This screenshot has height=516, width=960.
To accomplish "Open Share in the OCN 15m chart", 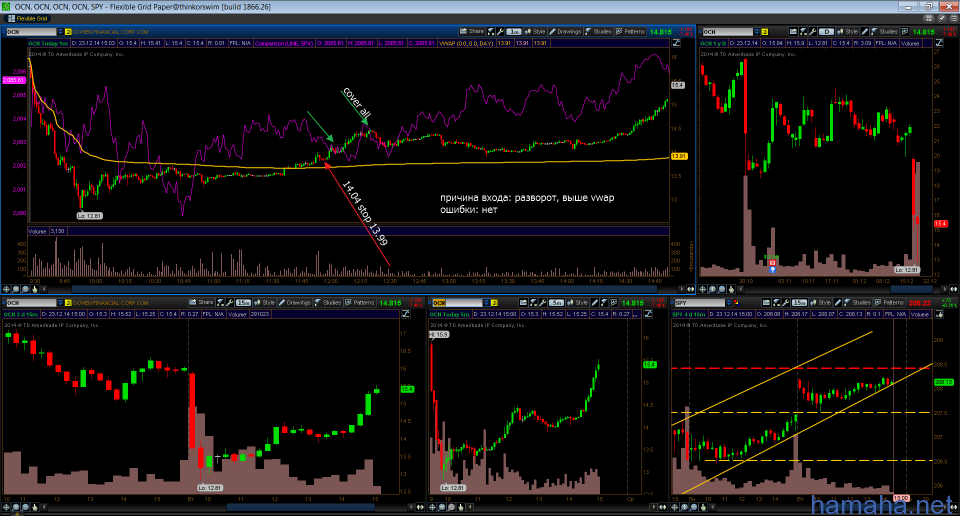I will (x=201, y=302).
